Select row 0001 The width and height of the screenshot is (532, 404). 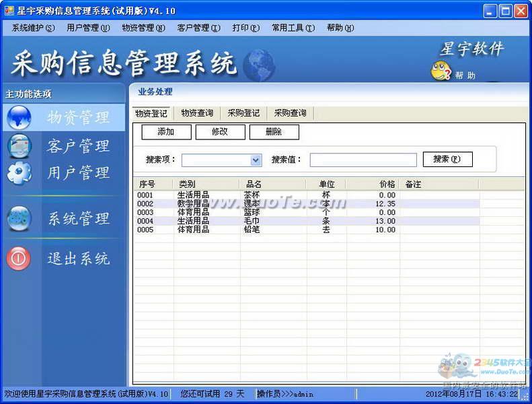(307, 195)
